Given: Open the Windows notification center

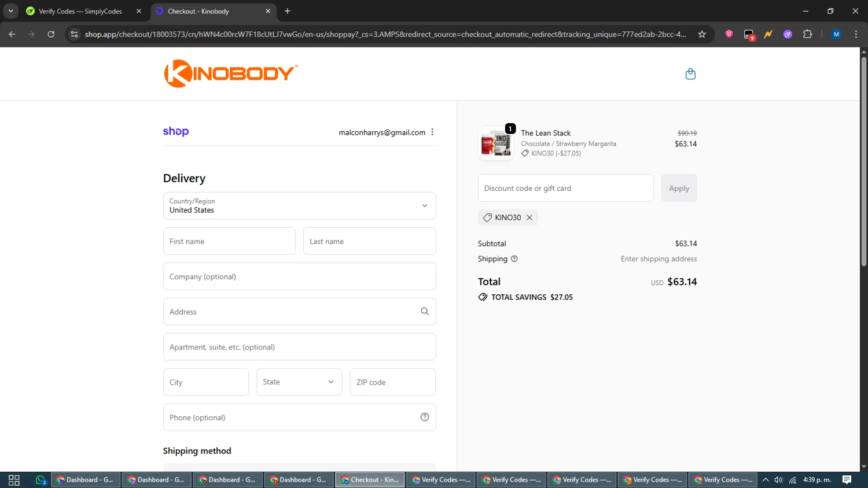Looking at the screenshot, I should [x=847, y=480].
